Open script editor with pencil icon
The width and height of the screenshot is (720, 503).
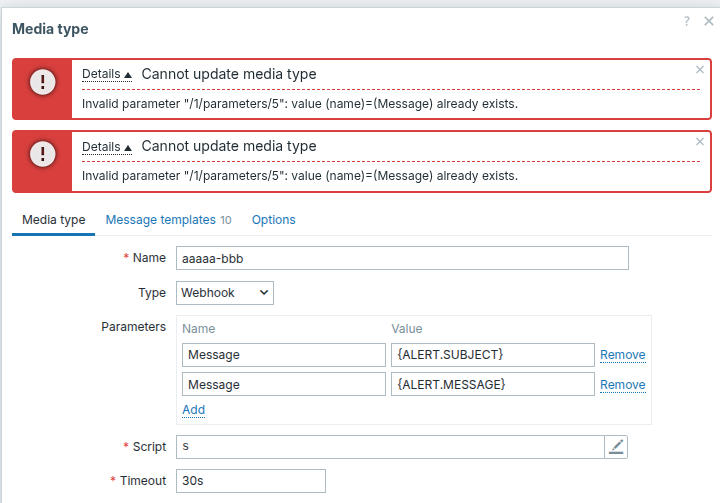pyautogui.click(x=616, y=447)
